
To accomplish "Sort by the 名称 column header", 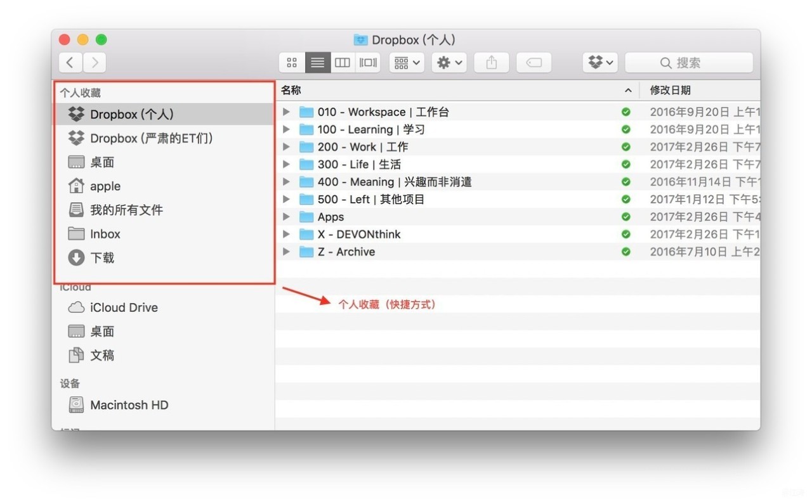I will (x=457, y=90).
